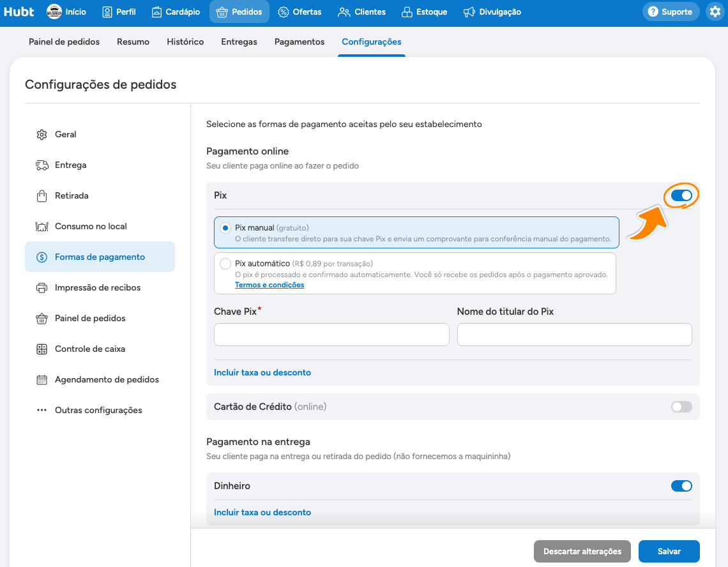Image resolution: width=728 pixels, height=567 pixels.
Task: Click the Impressão de recibos printer icon
Action: [x=42, y=288]
